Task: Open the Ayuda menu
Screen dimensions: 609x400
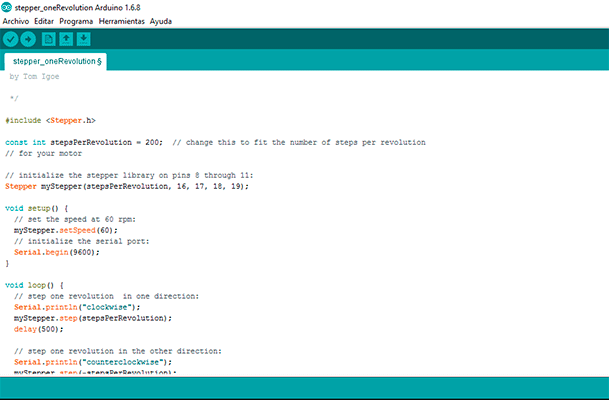Action: [x=161, y=21]
